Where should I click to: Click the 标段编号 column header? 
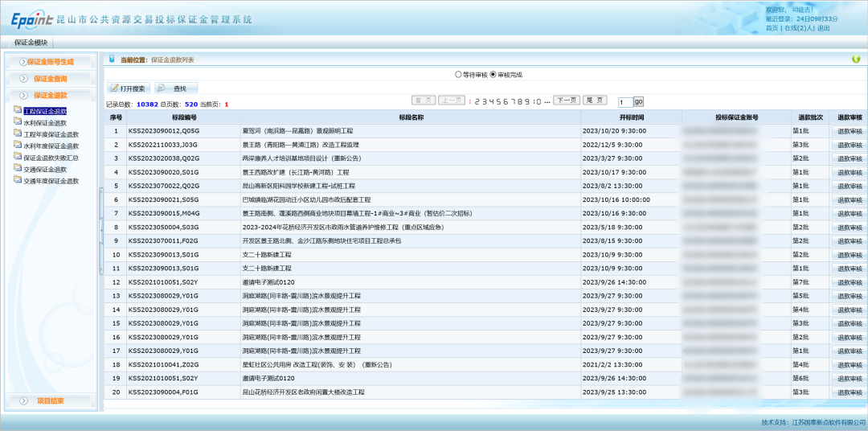[x=184, y=117]
